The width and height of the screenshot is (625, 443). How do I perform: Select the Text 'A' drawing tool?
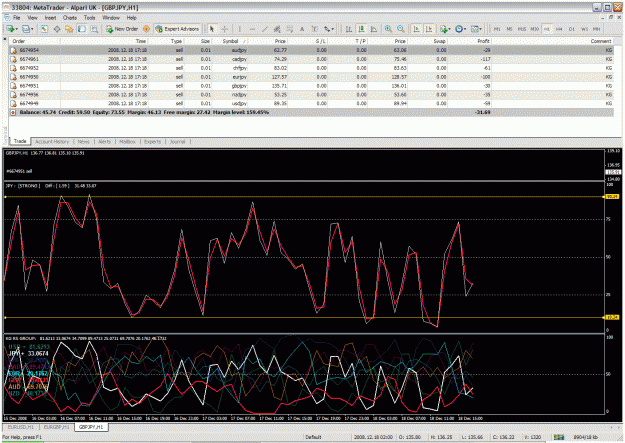coord(302,29)
